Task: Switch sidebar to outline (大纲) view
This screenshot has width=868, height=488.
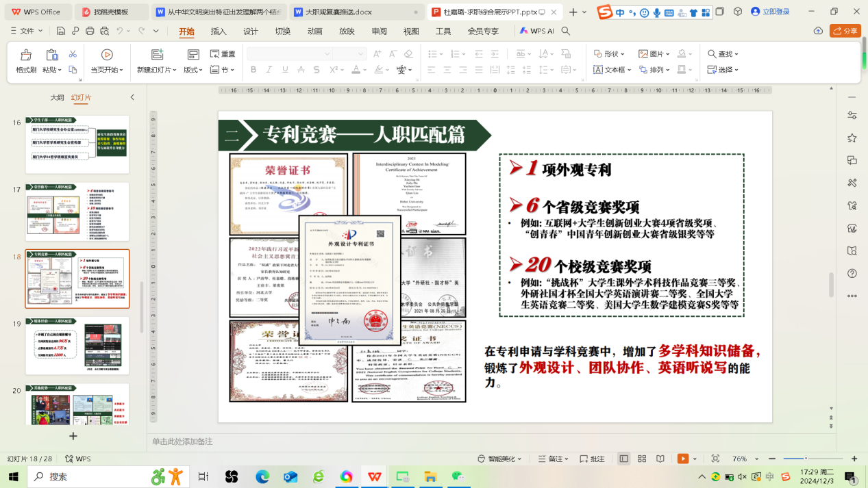Action: click(57, 97)
